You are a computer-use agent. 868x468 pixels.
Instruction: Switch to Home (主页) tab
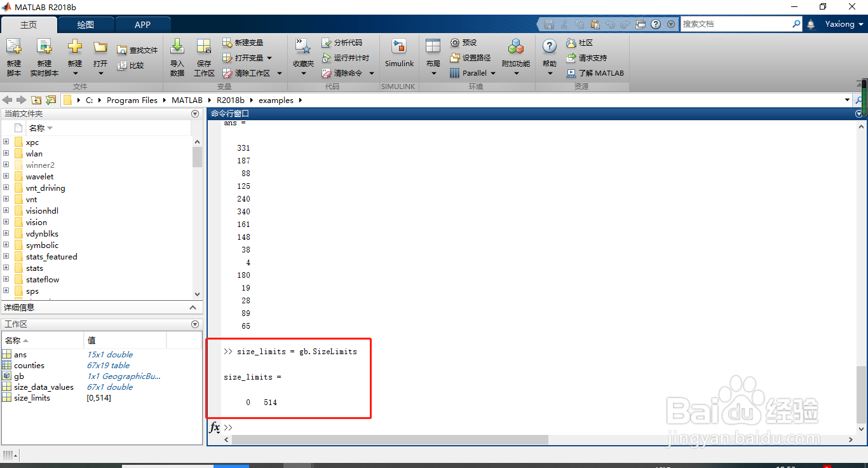(x=29, y=25)
